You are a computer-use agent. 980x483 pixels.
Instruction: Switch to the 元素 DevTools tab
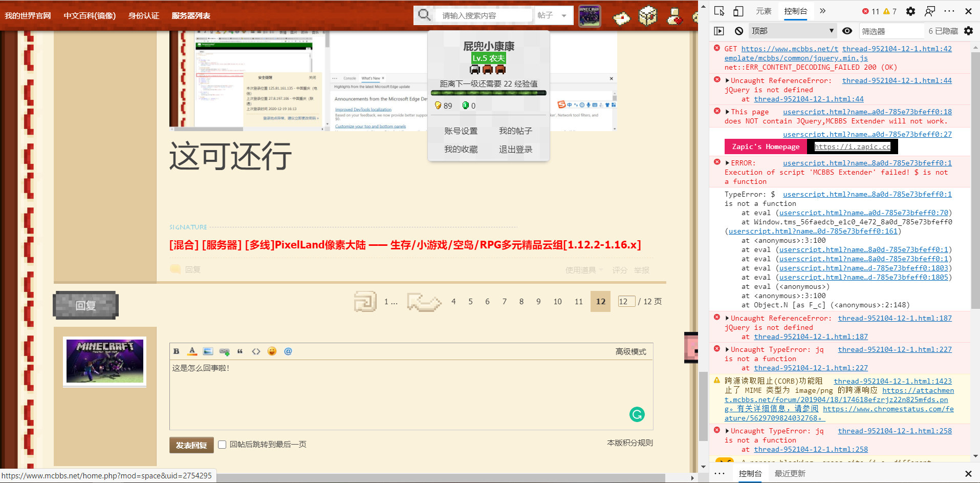click(764, 11)
